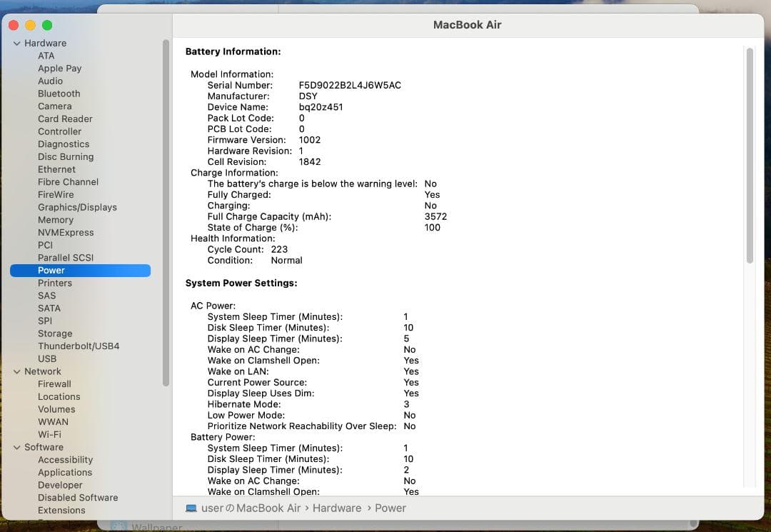
Task: Click Hardware section header label
Action: point(45,44)
